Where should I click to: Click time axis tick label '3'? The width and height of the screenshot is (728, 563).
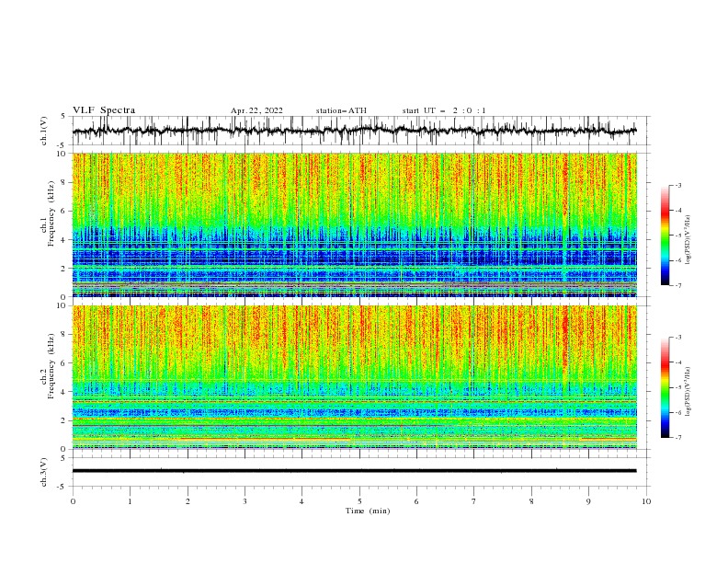245,501
